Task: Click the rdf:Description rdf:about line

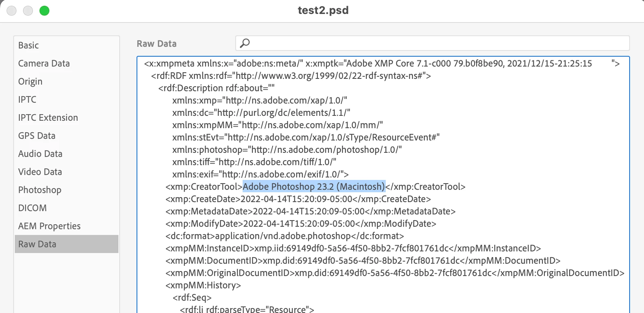Action: (216, 88)
